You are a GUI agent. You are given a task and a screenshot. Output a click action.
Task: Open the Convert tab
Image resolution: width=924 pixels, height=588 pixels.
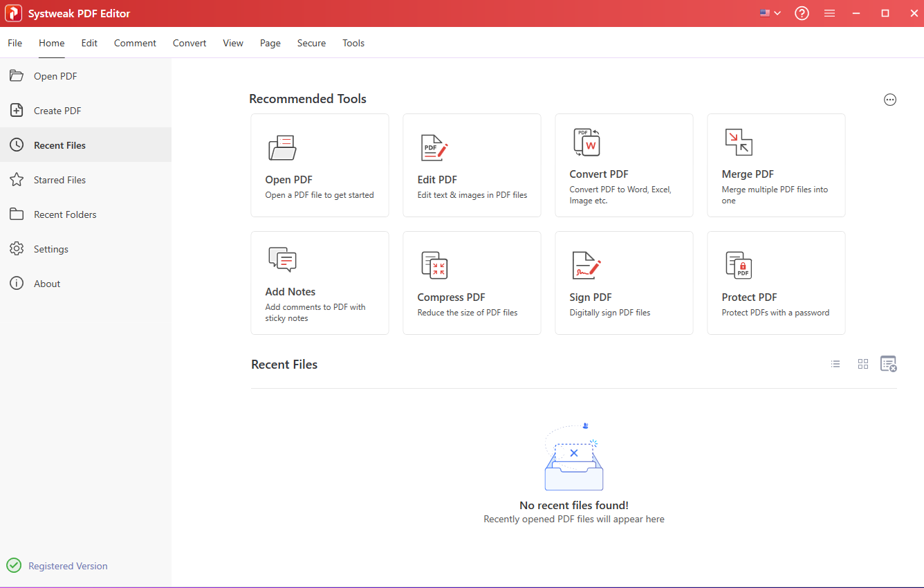pyautogui.click(x=190, y=43)
